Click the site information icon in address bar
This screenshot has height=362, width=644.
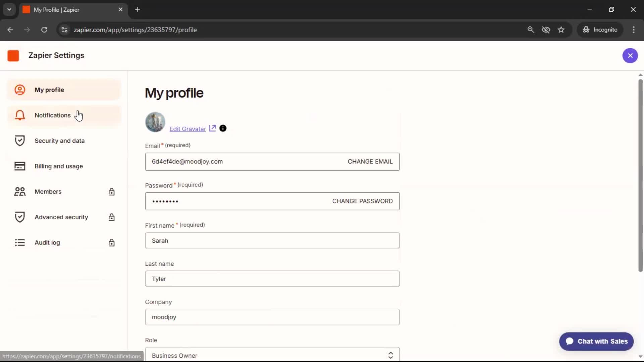point(64,30)
